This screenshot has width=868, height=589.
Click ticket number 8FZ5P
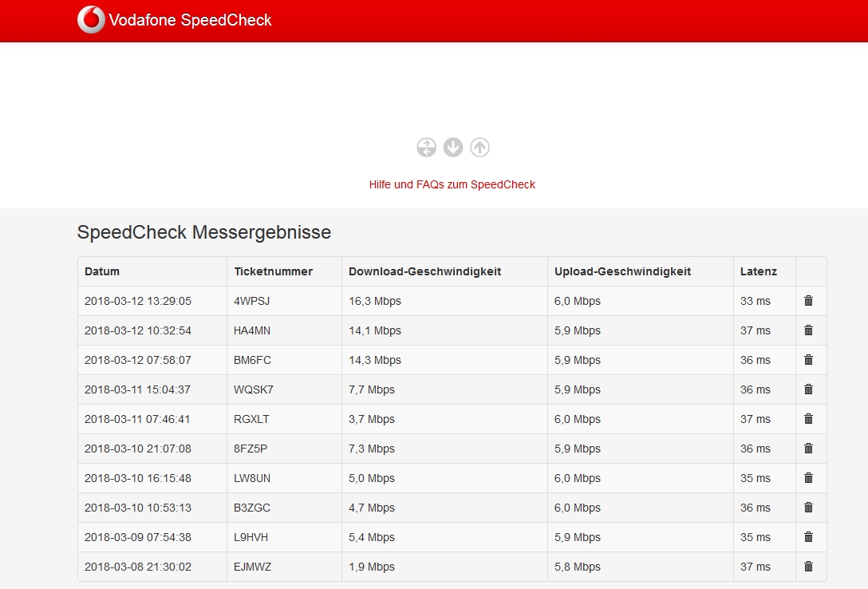251,449
